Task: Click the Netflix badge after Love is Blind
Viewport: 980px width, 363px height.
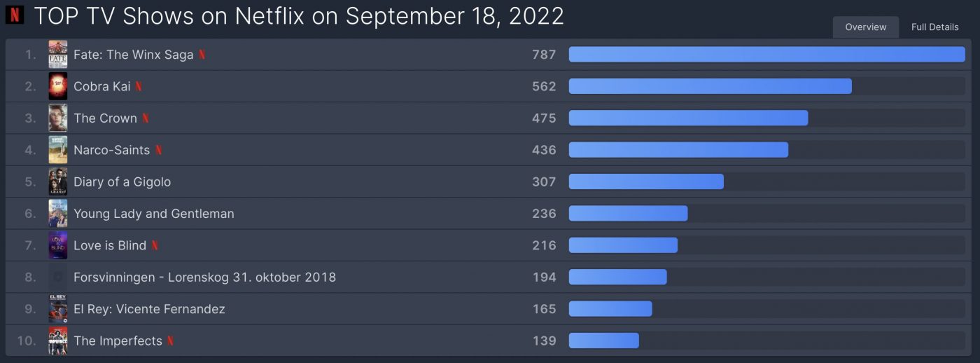Action: tap(155, 245)
